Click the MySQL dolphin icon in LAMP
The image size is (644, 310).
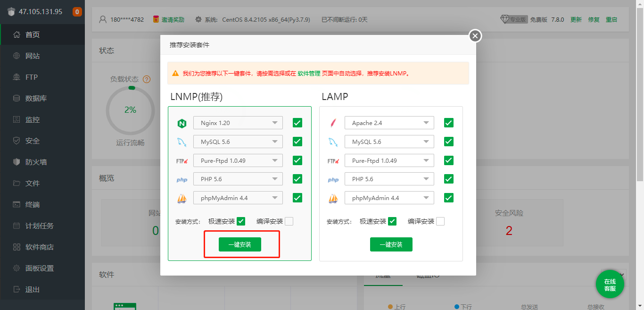333,142
